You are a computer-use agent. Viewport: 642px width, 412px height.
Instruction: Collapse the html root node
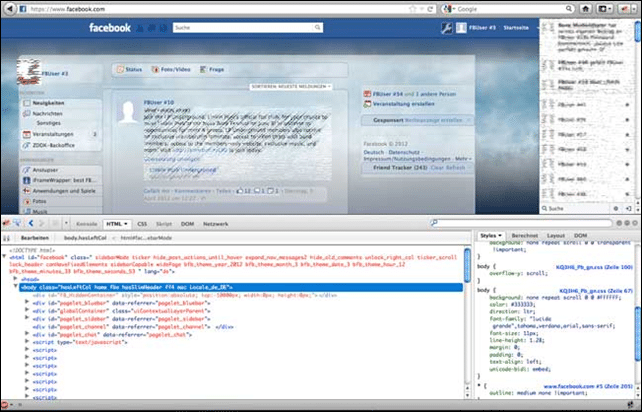(4, 257)
